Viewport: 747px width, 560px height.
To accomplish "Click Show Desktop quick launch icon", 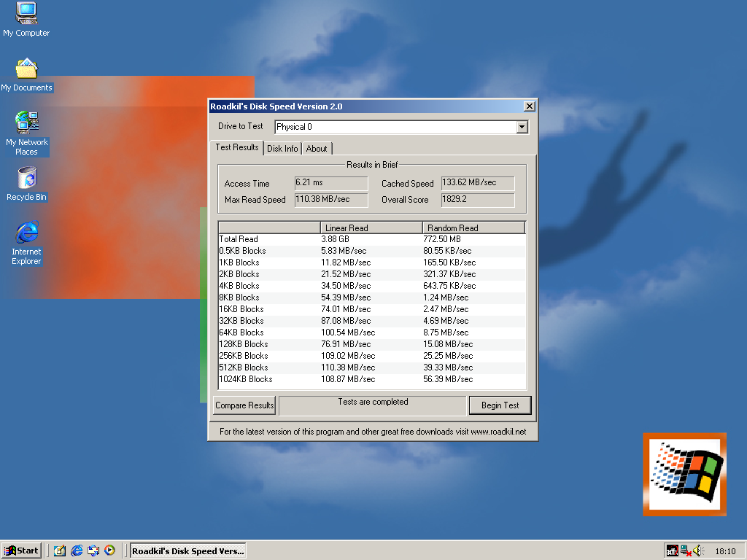I will [60, 551].
